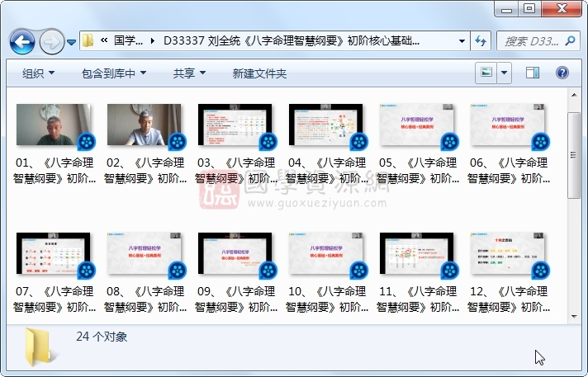588x377 pixels.
Task: Click the folder icon in address bar
Action: point(88,40)
